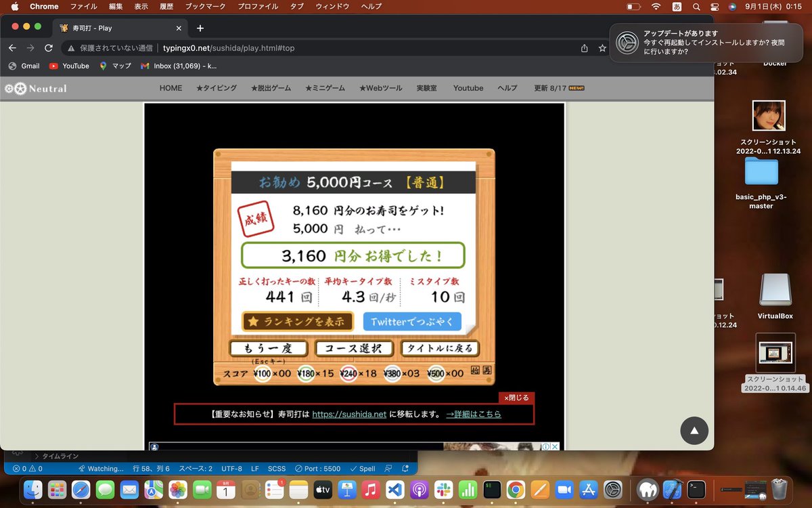Open the 履歴 menu in menu bar
This screenshot has height=508, width=812.
166,6
